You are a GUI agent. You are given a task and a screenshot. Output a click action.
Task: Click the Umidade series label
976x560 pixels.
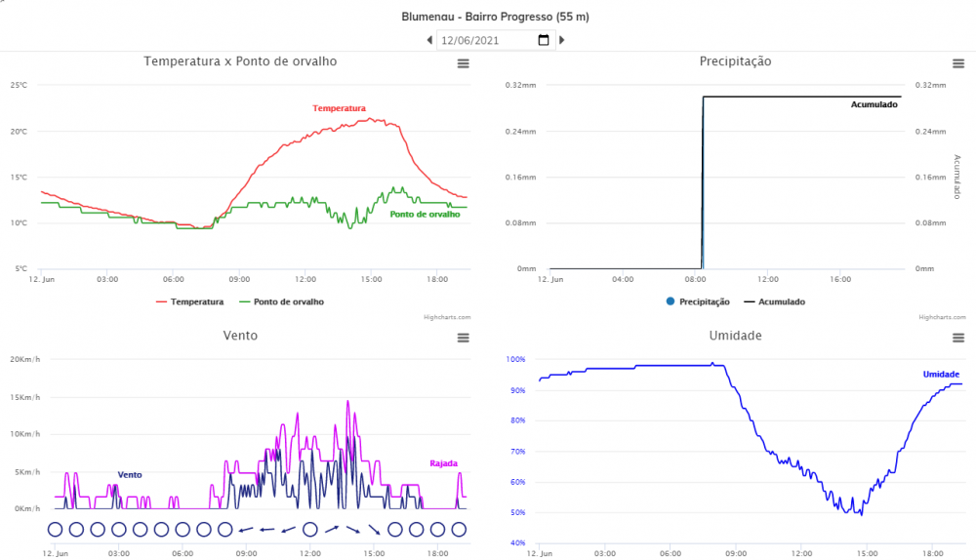click(x=941, y=375)
